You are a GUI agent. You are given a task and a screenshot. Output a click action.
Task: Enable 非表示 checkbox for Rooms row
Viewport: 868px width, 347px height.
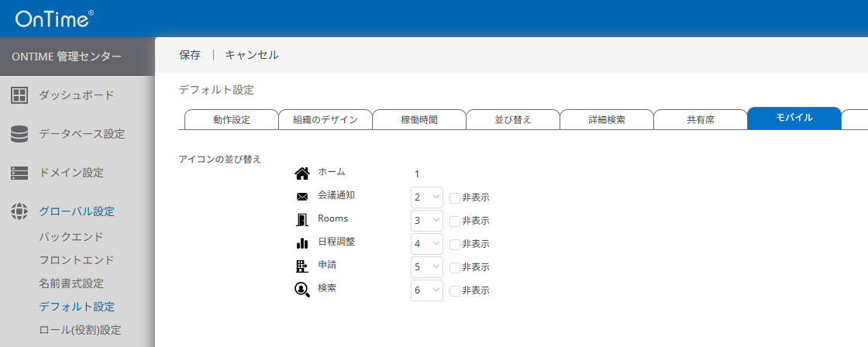pos(455,221)
